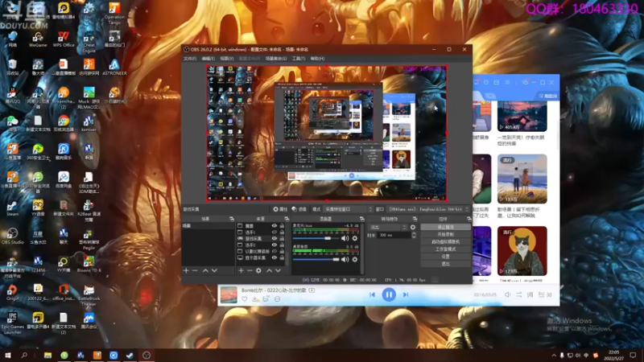Viewport: 644px width, 362px height.
Task: Open OBS Studio desktop shortcut
Action: point(12,237)
